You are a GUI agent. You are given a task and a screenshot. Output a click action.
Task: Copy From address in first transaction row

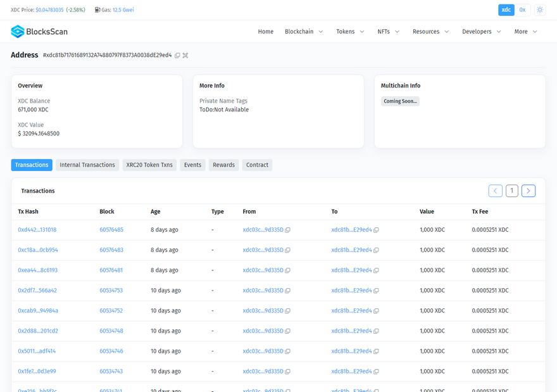(x=287, y=230)
